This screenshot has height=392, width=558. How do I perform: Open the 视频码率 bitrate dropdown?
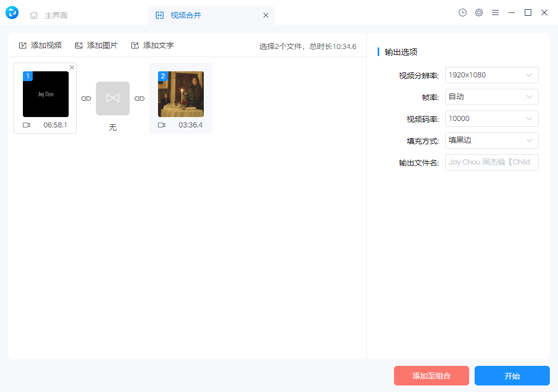coord(492,119)
